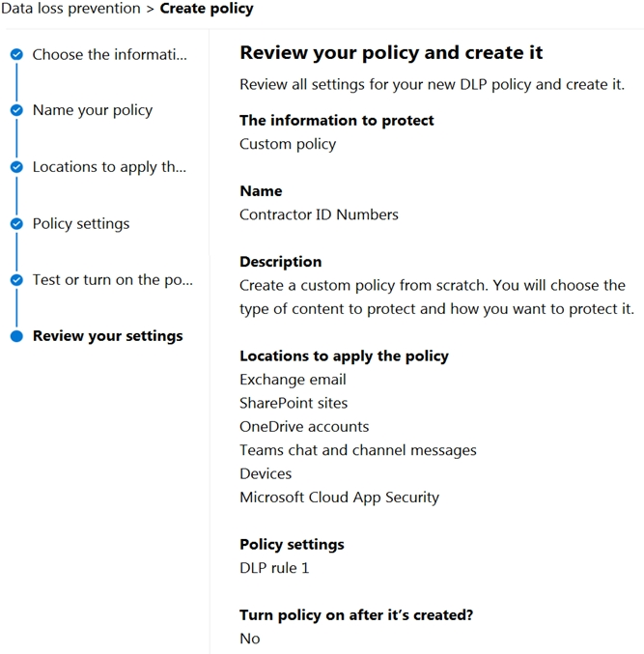Click the Data loss prevention breadcrumb link
Image resolution: width=644 pixels, height=654 pixels.
pyautogui.click(x=70, y=9)
